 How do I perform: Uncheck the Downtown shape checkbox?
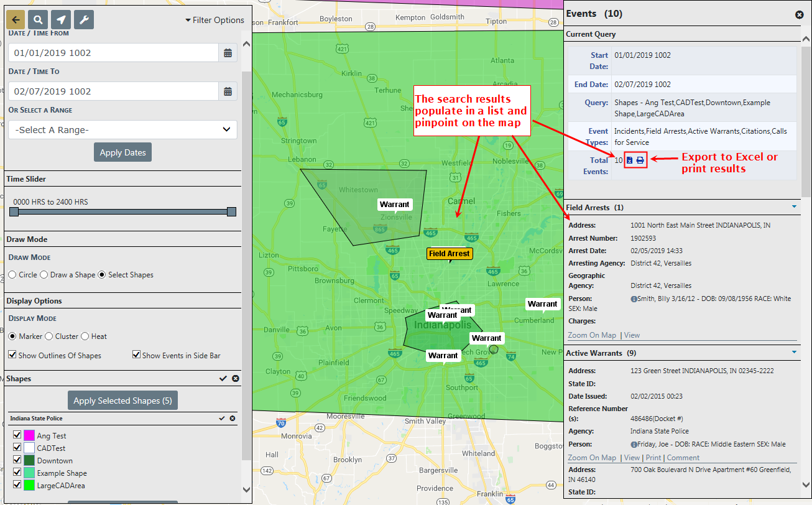coord(17,460)
